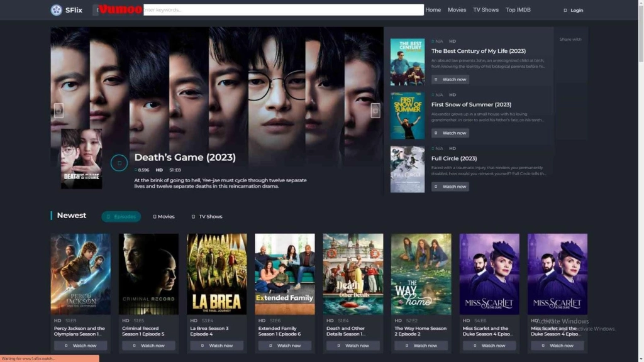Screen dimensions: 644x362
Task: Go to Top IMDB page
Action: click(518, 10)
